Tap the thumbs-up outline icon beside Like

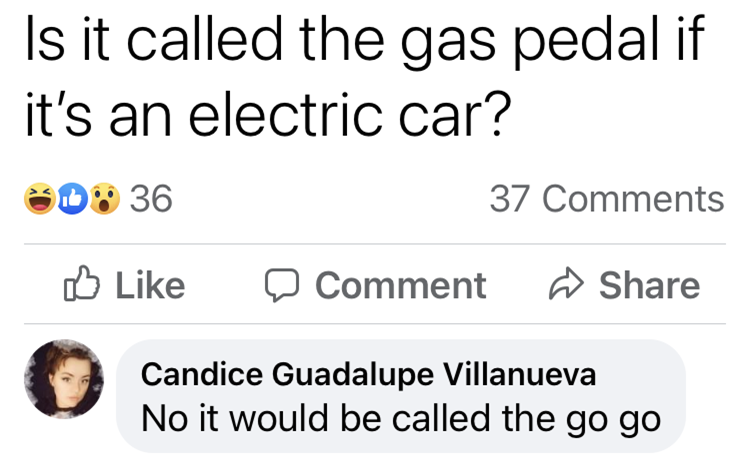click(x=82, y=283)
